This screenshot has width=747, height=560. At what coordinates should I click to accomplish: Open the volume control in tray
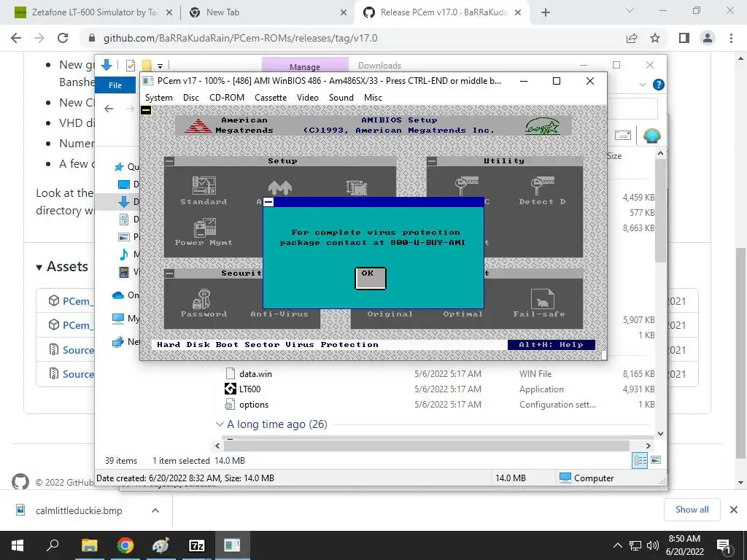[x=653, y=545]
